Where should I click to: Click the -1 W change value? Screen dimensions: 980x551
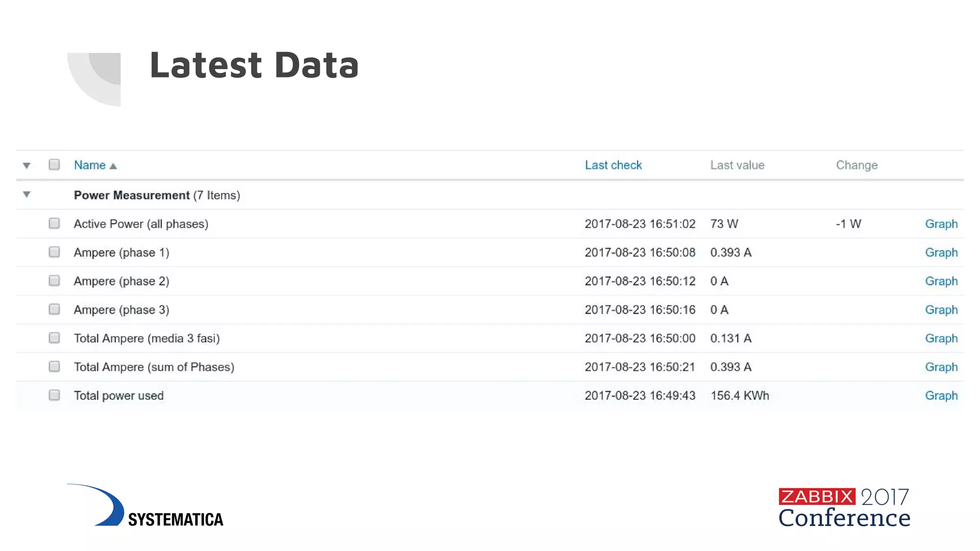(x=848, y=224)
